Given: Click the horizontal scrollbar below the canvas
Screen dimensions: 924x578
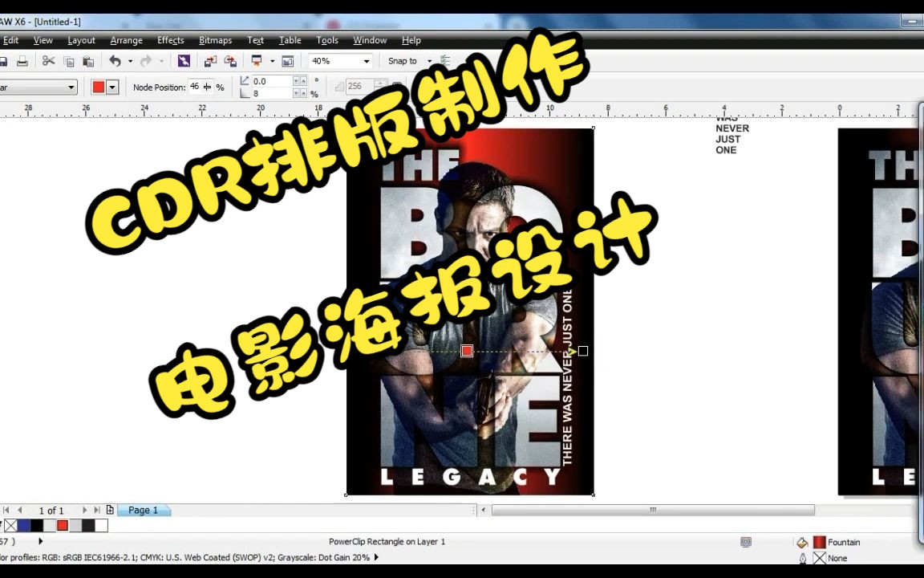Looking at the screenshot, I should [652, 510].
